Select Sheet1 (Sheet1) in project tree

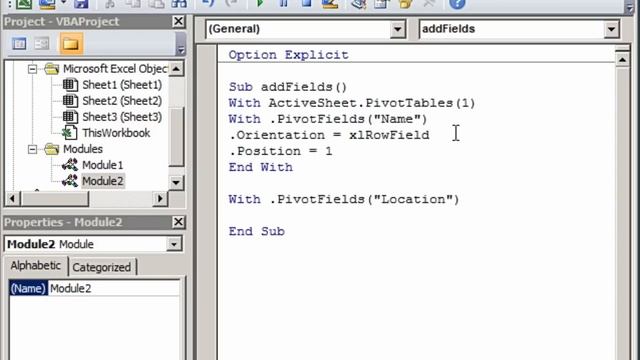pyautogui.click(x=122, y=85)
